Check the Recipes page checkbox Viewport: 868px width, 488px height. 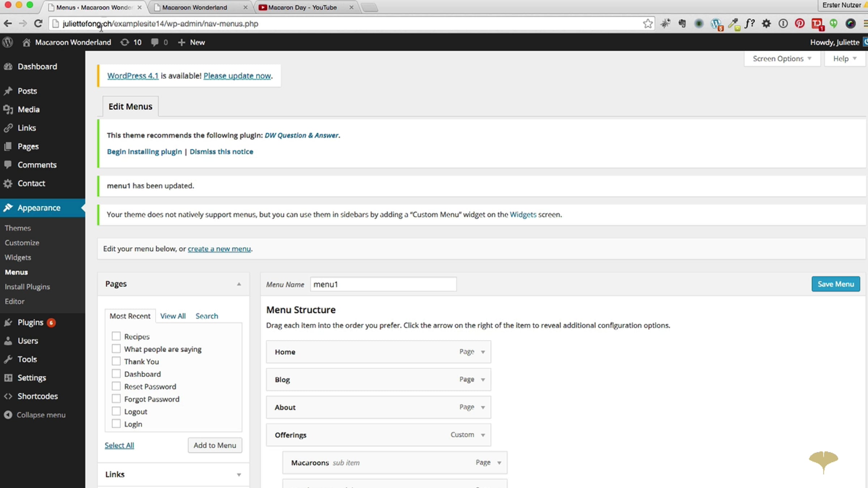point(116,336)
